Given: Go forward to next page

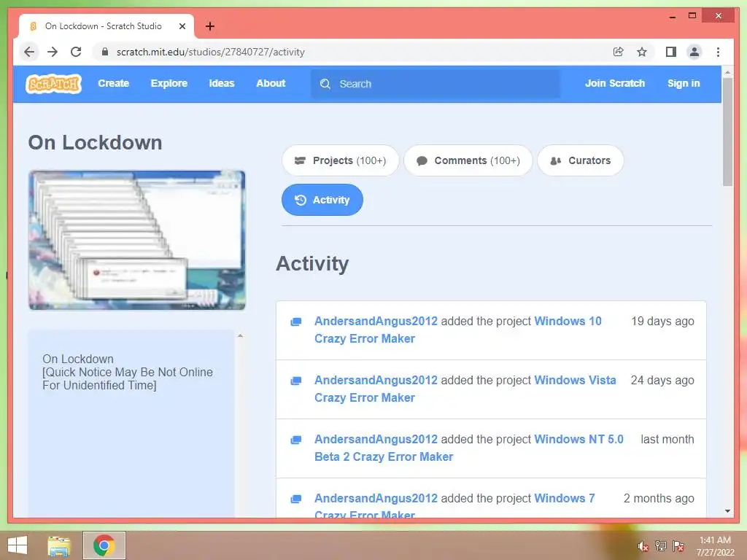Looking at the screenshot, I should click(53, 52).
